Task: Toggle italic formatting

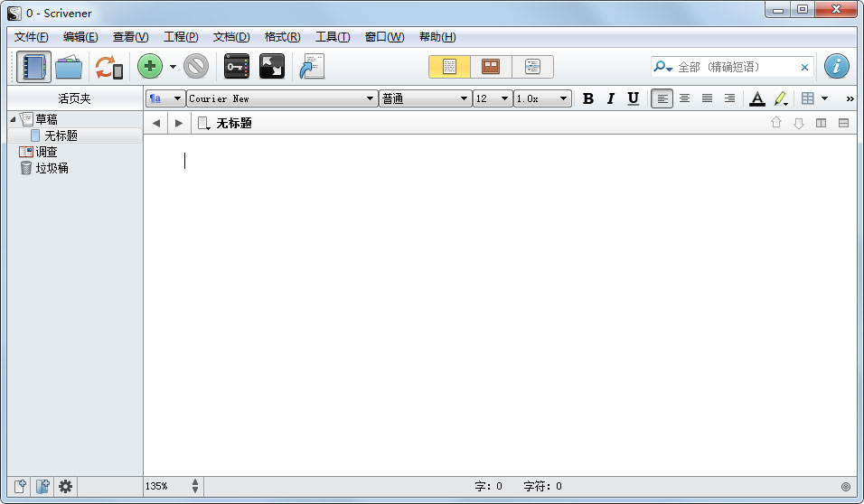Action: tap(611, 98)
